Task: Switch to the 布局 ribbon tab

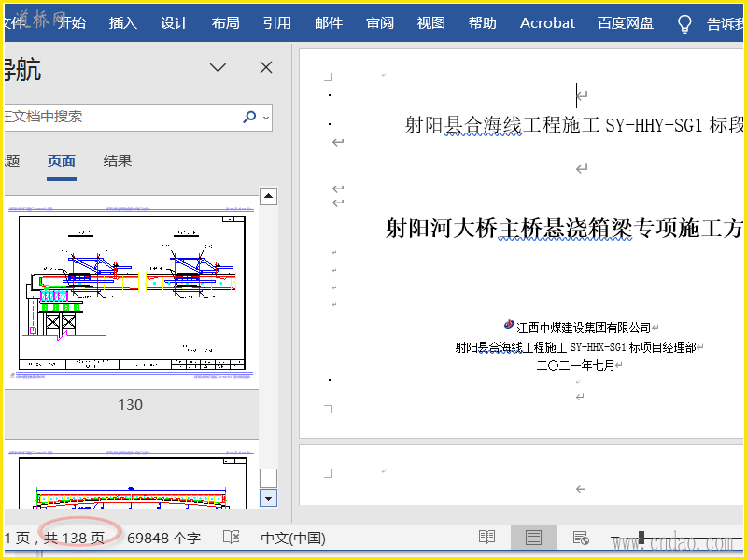Action: pos(226,22)
